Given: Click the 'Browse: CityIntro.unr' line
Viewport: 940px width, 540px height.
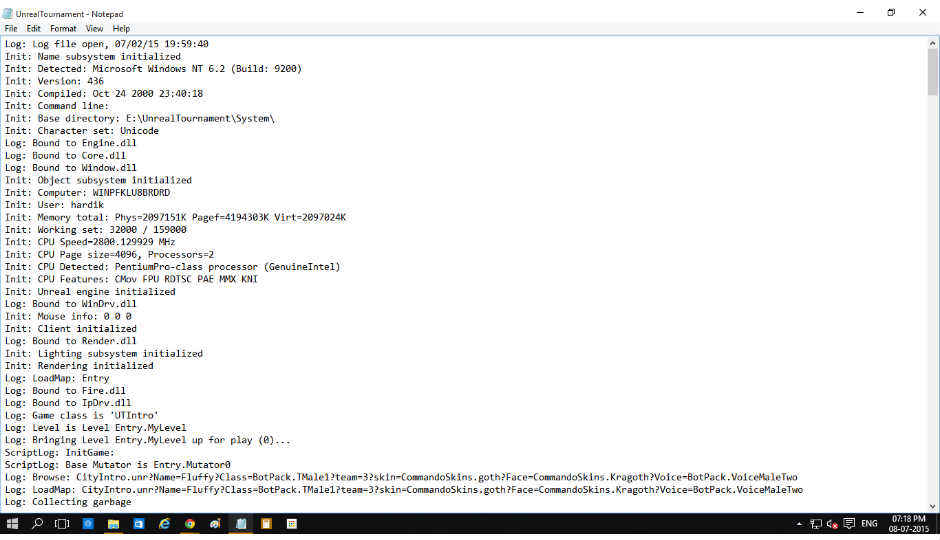Looking at the screenshot, I should click(401, 477).
